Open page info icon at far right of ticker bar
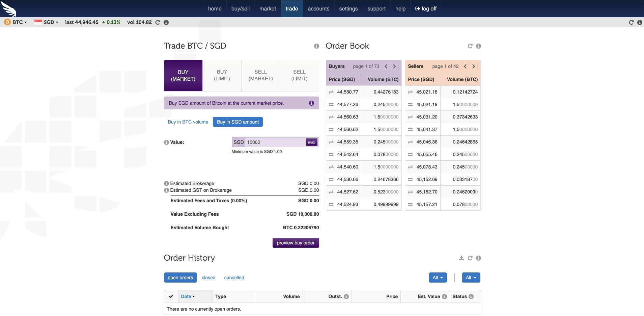 [x=639, y=22]
